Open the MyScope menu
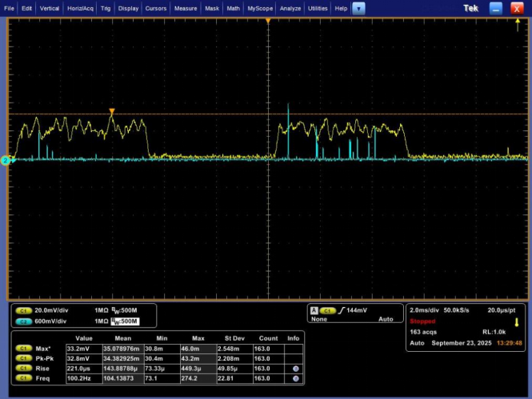The width and height of the screenshot is (532, 399). click(260, 9)
